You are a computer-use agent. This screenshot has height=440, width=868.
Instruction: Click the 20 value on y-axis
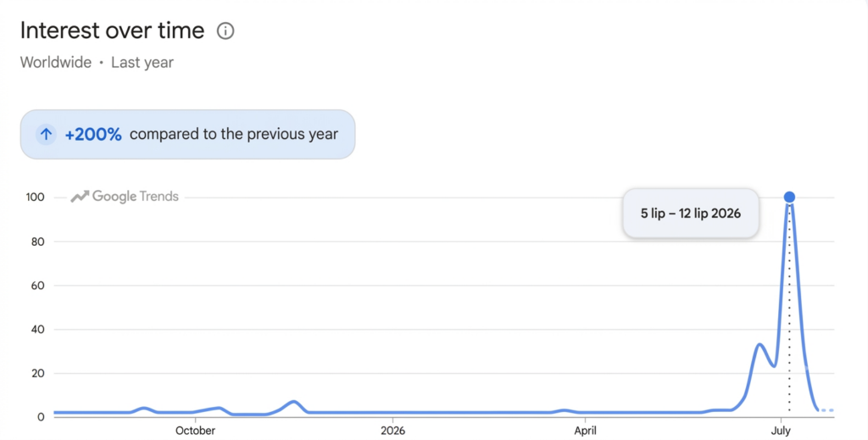[x=37, y=374]
